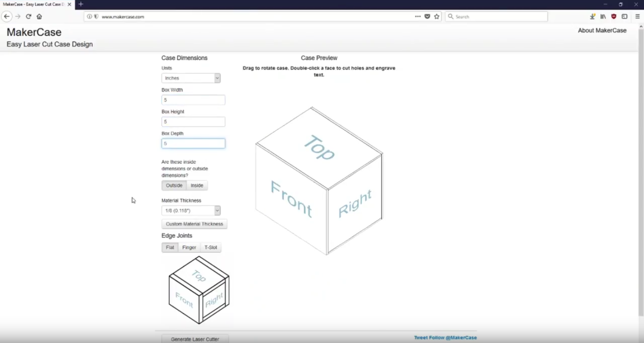Viewport: 644px width, 343px height.
Task: Minimize the Firefox window
Action: pos(605,4)
